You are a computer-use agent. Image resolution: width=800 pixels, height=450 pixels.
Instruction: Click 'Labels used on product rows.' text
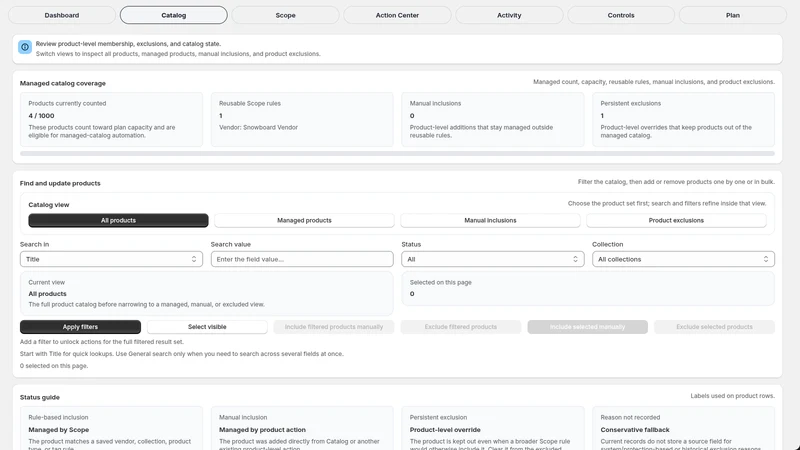[732, 396]
